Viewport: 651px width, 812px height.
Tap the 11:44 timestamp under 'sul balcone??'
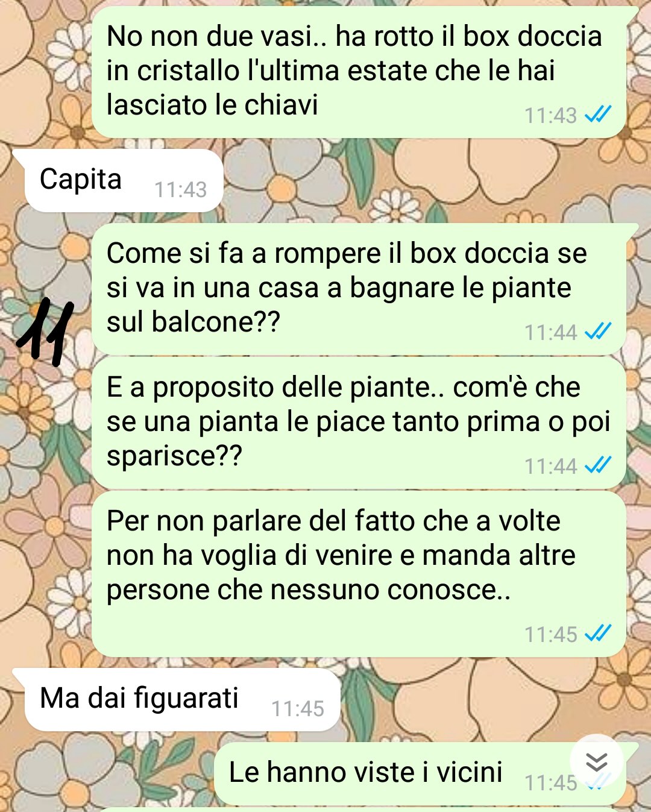[550, 333]
